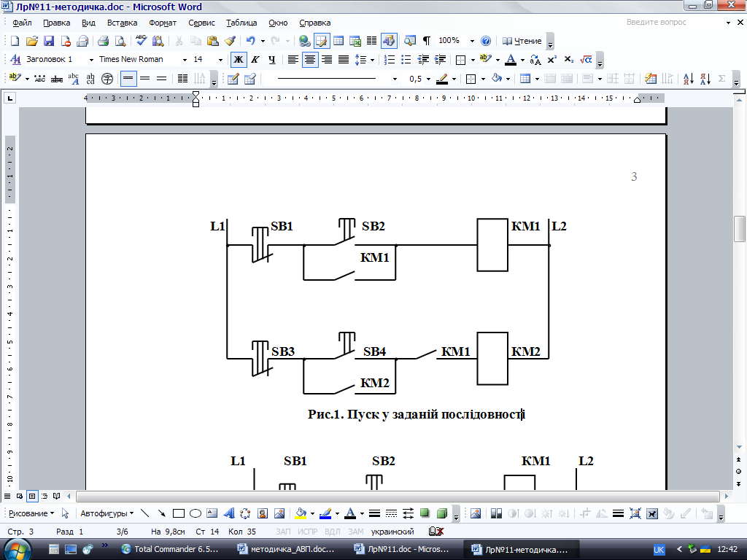Insert AutoSum in table
747x560 pixels.
(x=722, y=79)
